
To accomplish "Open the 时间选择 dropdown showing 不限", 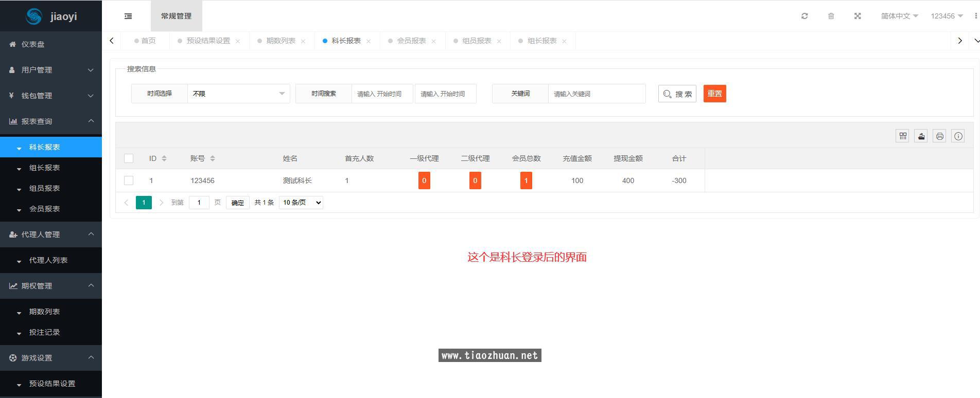I will click(238, 94).
